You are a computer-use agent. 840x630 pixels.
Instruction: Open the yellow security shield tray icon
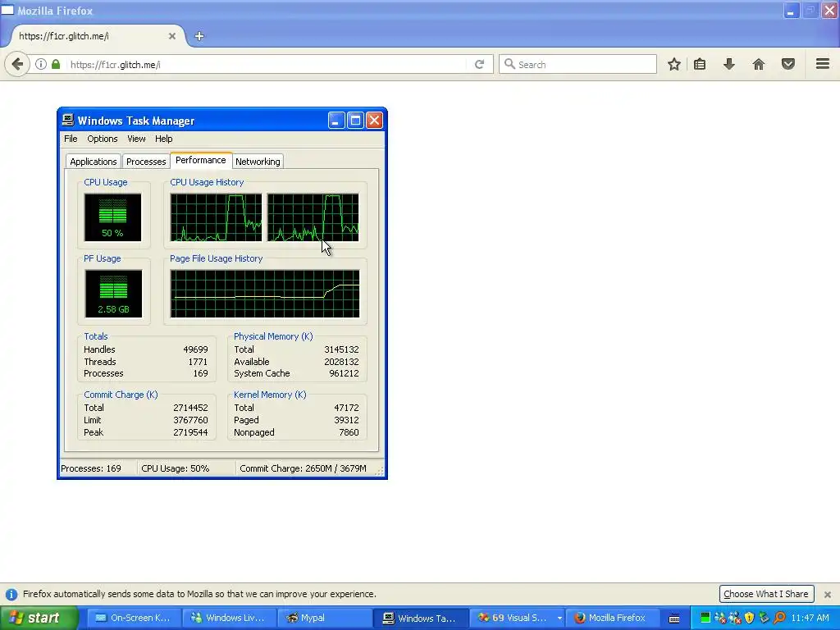point(750,618)
